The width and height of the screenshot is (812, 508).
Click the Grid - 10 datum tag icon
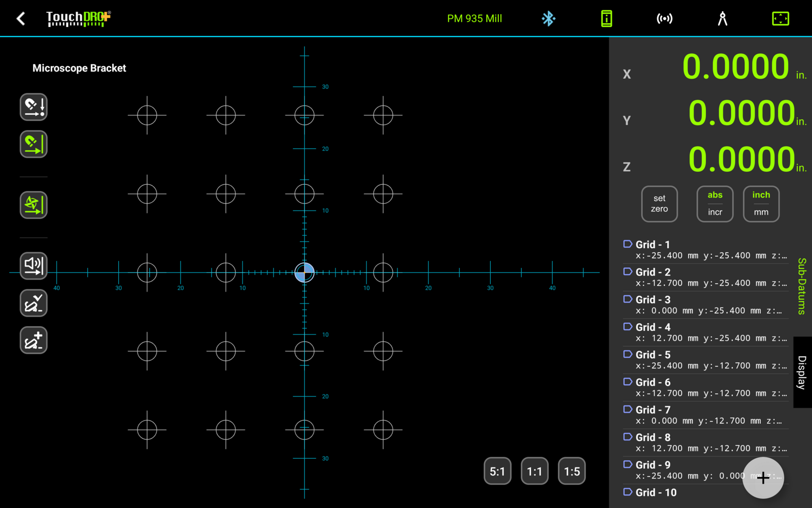coord(628,492)
